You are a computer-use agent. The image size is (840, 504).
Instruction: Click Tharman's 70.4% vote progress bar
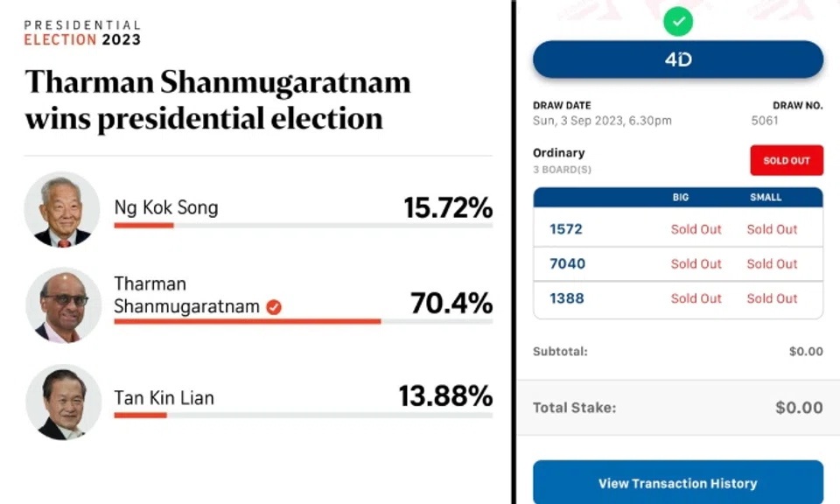(303, 321)
